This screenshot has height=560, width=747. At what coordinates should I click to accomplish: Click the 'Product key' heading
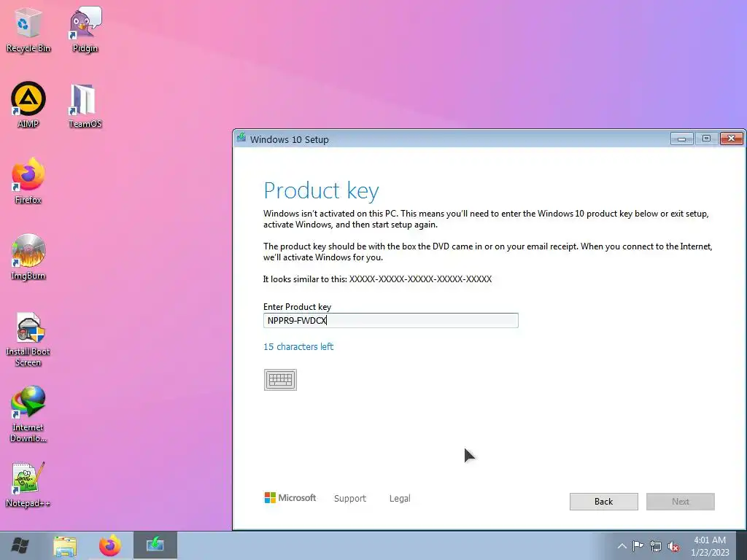point(321,191)
